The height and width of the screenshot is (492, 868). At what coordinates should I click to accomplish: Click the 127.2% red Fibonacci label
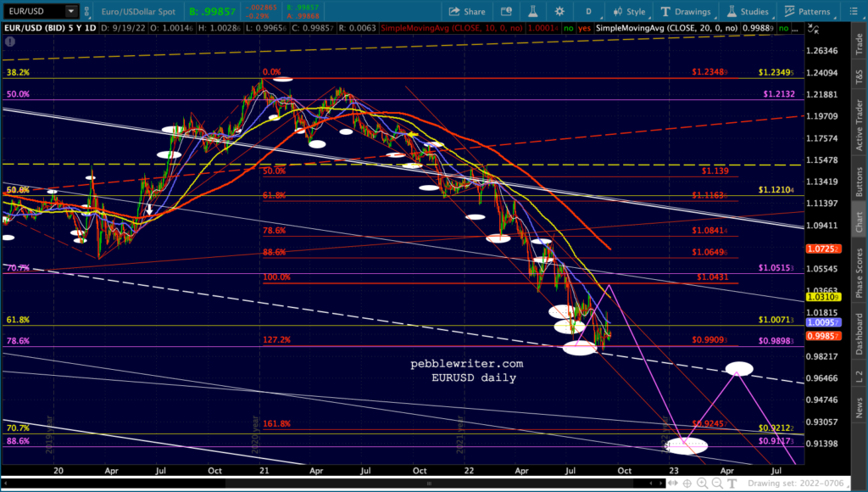(277, 339)
